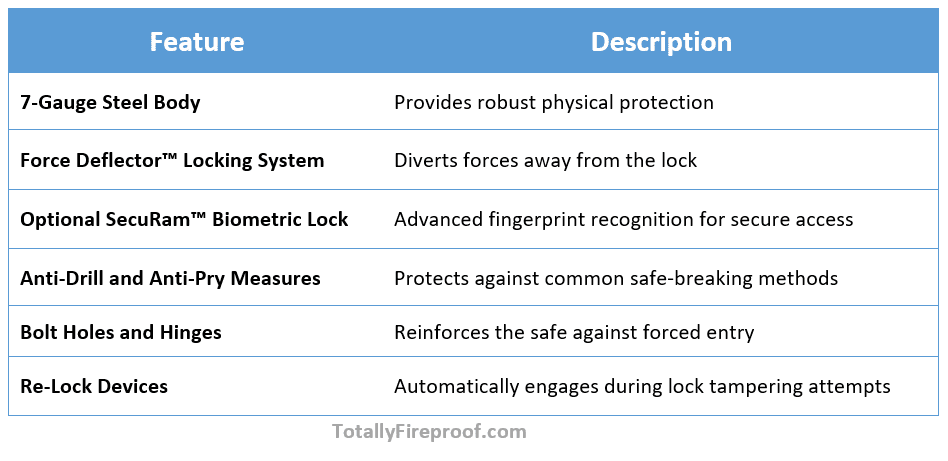Select 'Reinforces the safe against forced entry'
The height and width of the screenshot is (461, 948).
pos(574,332)
